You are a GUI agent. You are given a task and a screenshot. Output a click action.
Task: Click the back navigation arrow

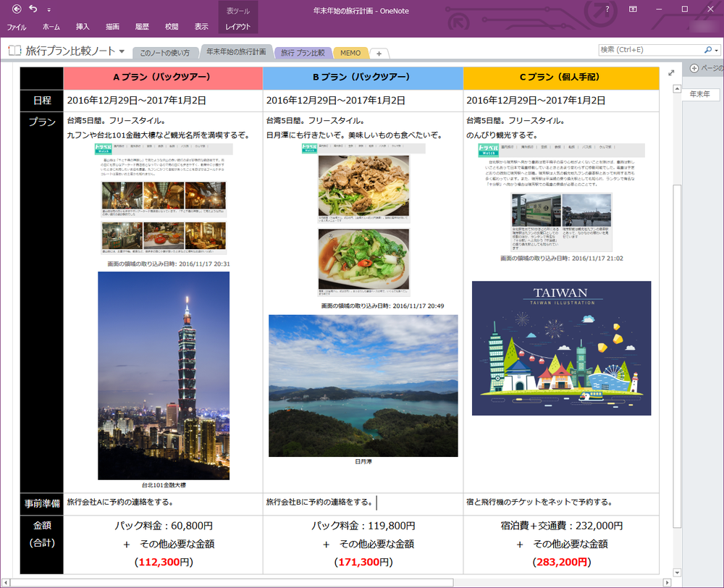coord(17,9)
